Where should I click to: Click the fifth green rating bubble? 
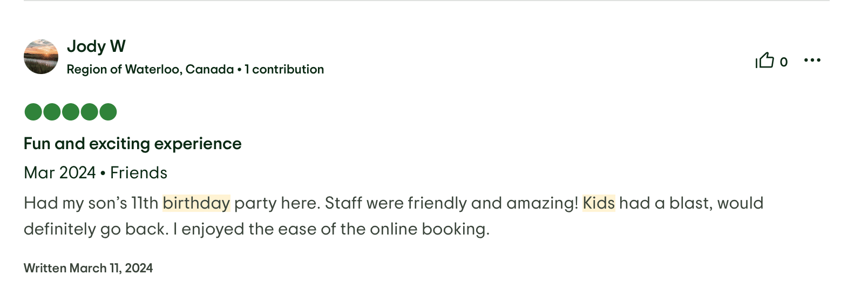tap(108, 112)
